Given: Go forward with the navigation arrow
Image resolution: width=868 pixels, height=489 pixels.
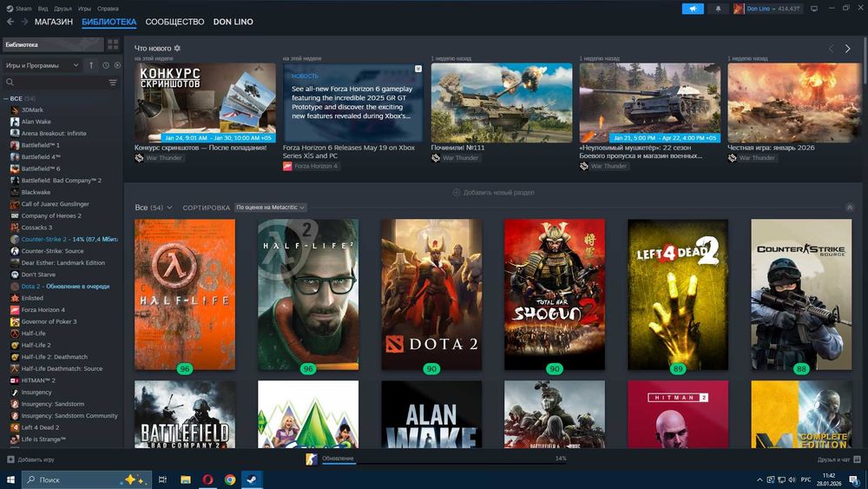Looking at the screenshot, I should [24, 22].
